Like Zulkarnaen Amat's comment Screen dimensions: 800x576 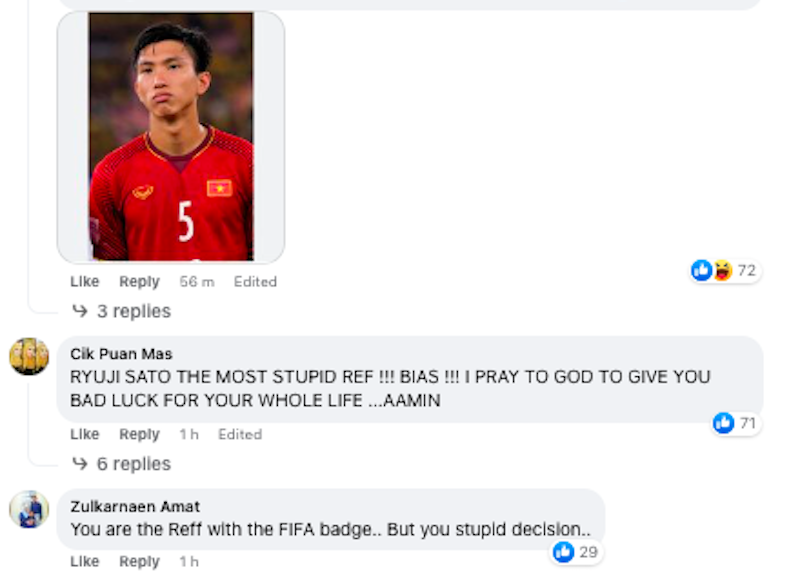coord(85,561)
